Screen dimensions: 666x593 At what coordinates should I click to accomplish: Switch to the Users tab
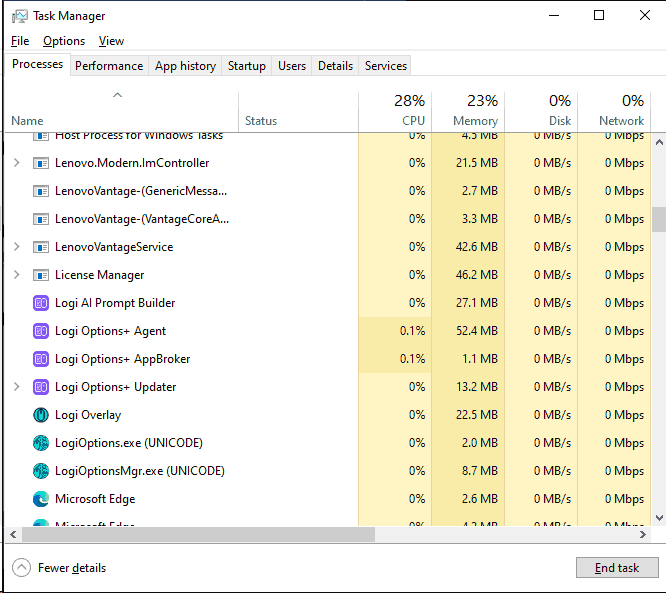pos(292,66)
